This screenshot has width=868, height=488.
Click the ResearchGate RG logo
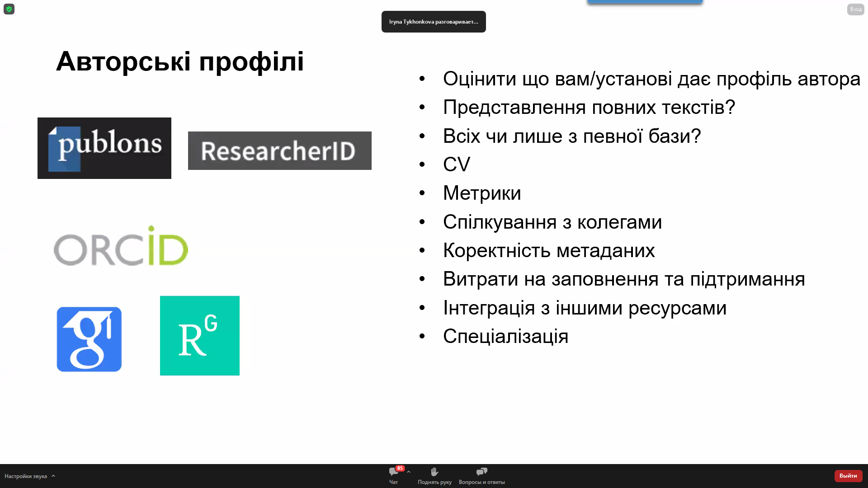[200, 336]
